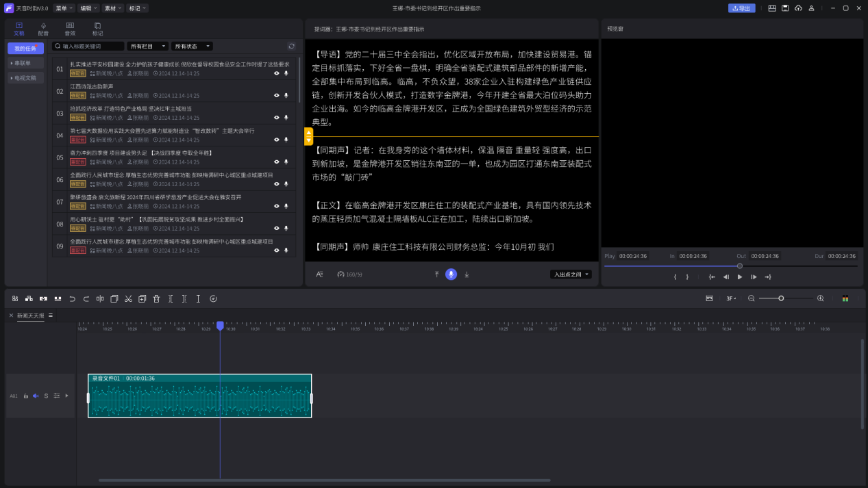Click microphone icon for task 08
The width and height of the screenshot is (868, 488).
tap(286, 228)
